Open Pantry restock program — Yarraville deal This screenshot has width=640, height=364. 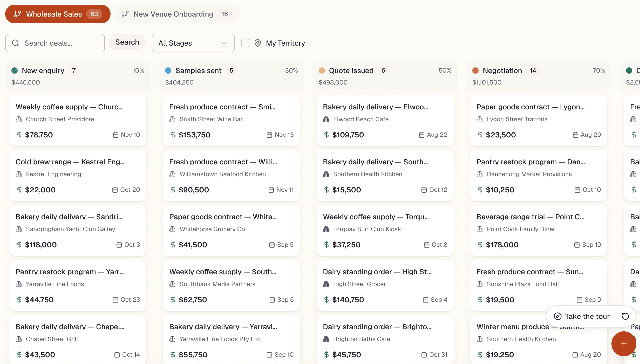78,286
